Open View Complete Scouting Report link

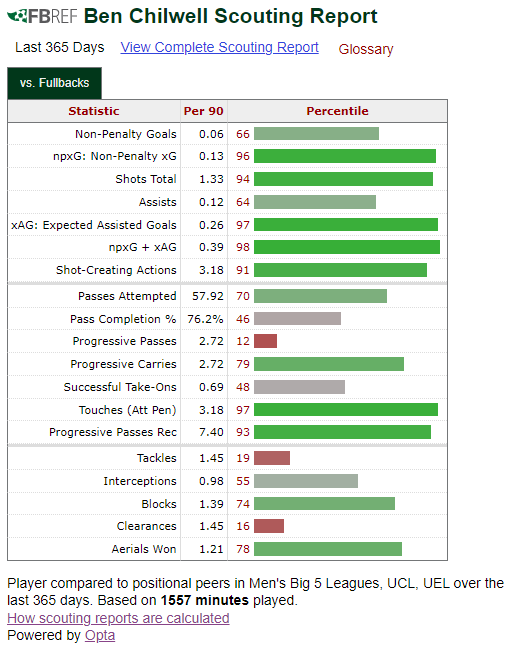219,47
